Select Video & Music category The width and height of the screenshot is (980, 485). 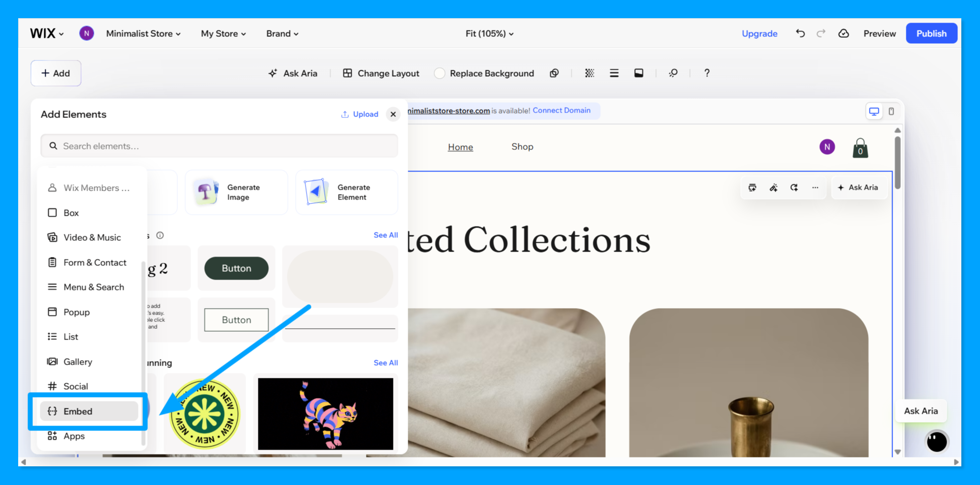pos(89,237)
